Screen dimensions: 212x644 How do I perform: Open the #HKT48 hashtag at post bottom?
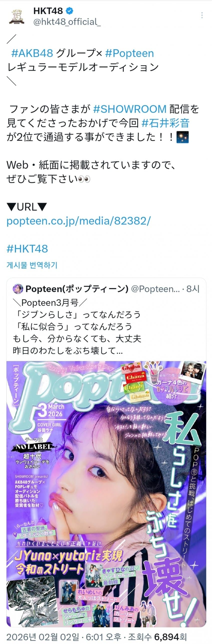tap(27, 249)
